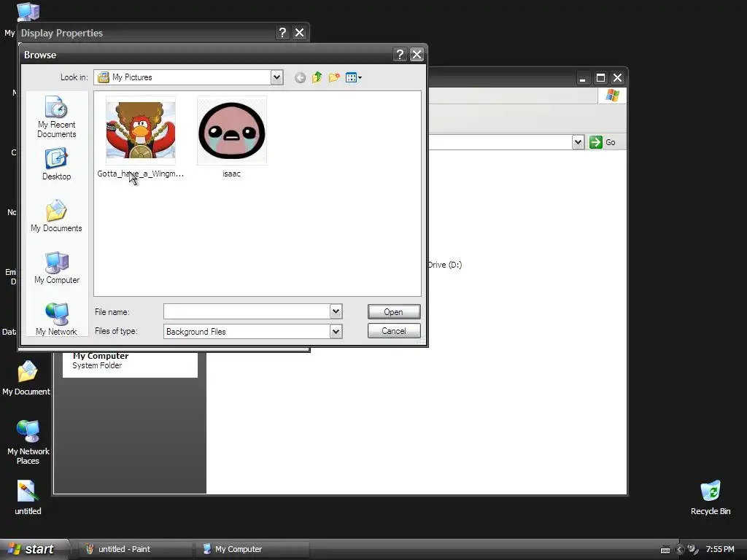Maximize the My Computer window
The image size is (747, 560).
601,77
